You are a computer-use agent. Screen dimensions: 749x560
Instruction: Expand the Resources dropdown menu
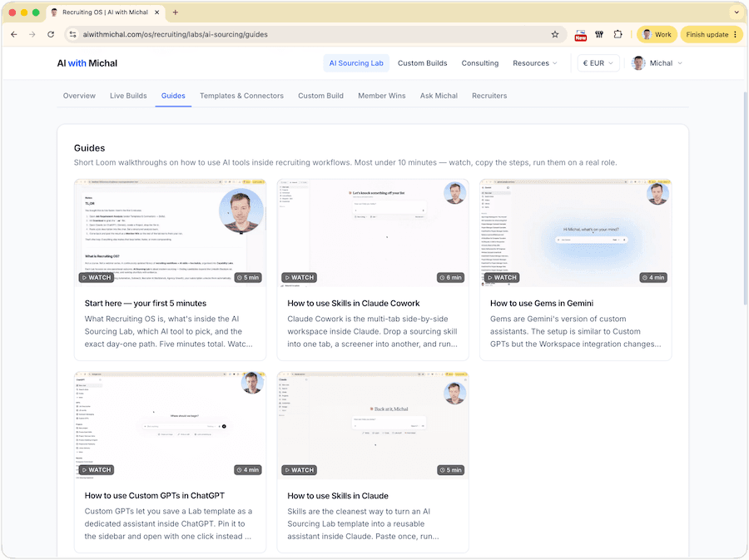tap(534, 63)
